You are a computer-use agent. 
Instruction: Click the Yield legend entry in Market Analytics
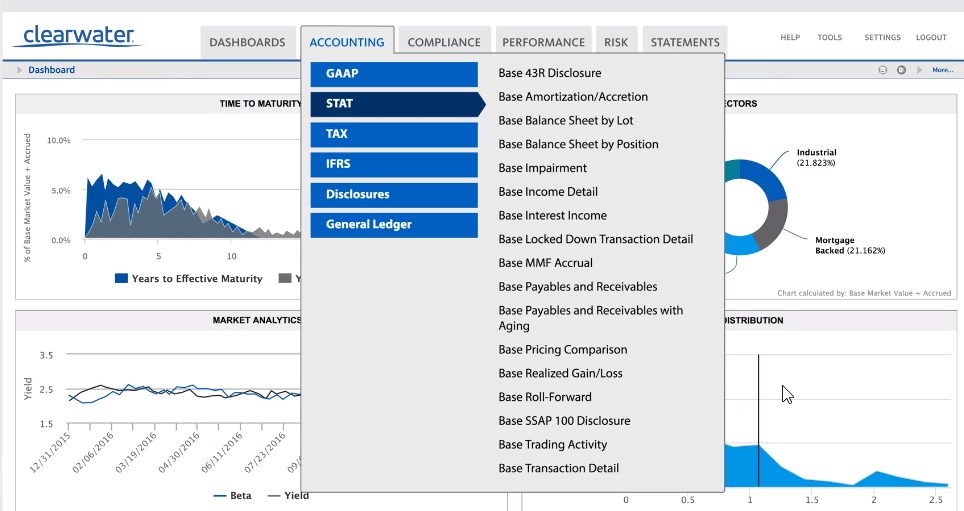pyautogui.click(x=288, y=496)
